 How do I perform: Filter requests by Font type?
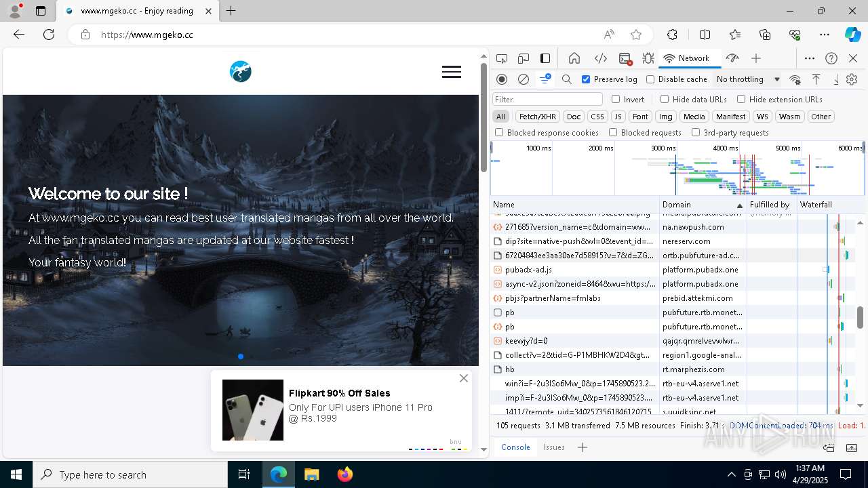[640, 117]
